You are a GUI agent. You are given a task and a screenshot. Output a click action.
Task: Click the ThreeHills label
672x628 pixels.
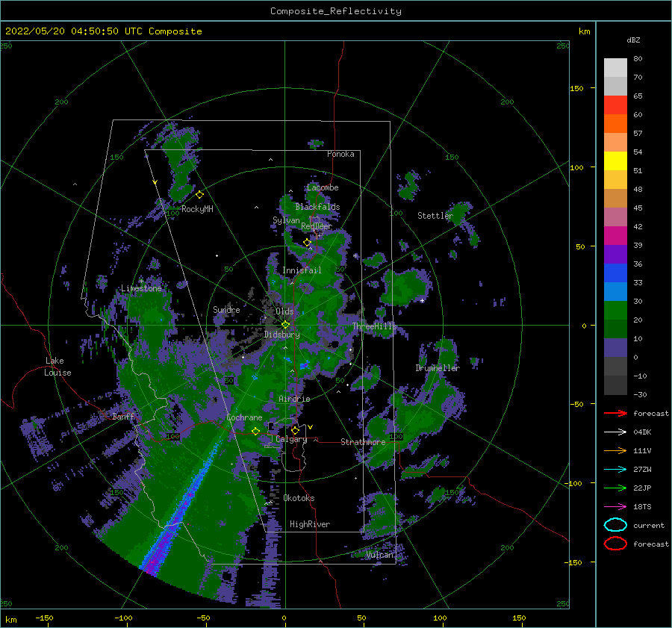(375, 326)
